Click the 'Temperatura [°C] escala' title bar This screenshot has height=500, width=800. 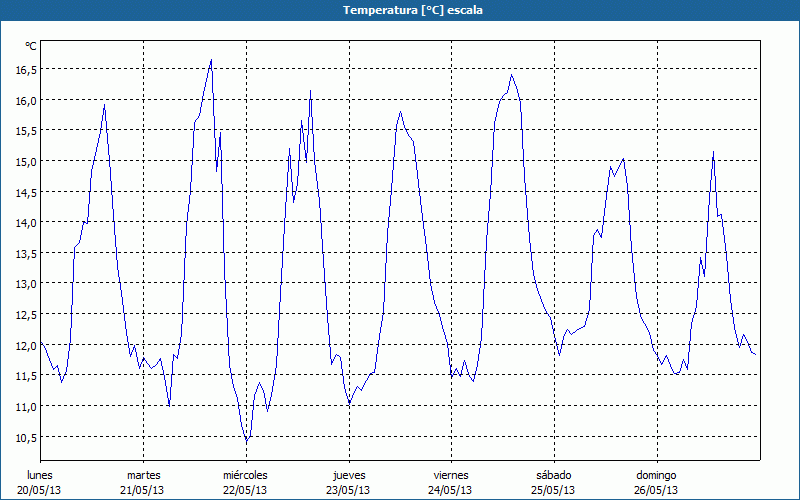coord(400,10)
